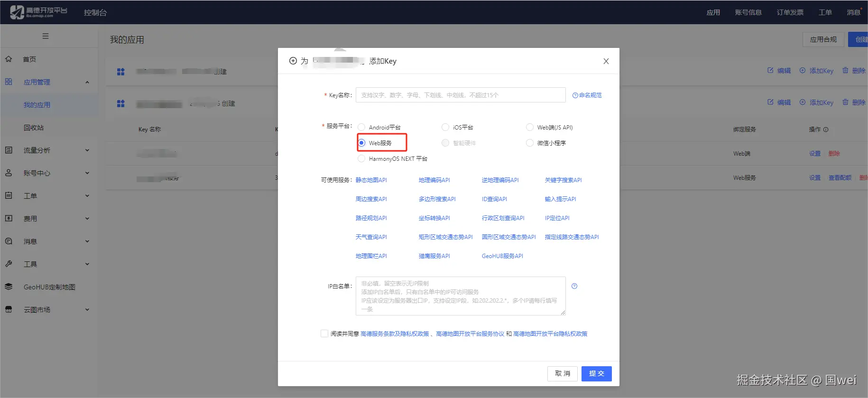Open the 路径规划API link
This screenshot has width=868, height=398.
coord(371,218)
